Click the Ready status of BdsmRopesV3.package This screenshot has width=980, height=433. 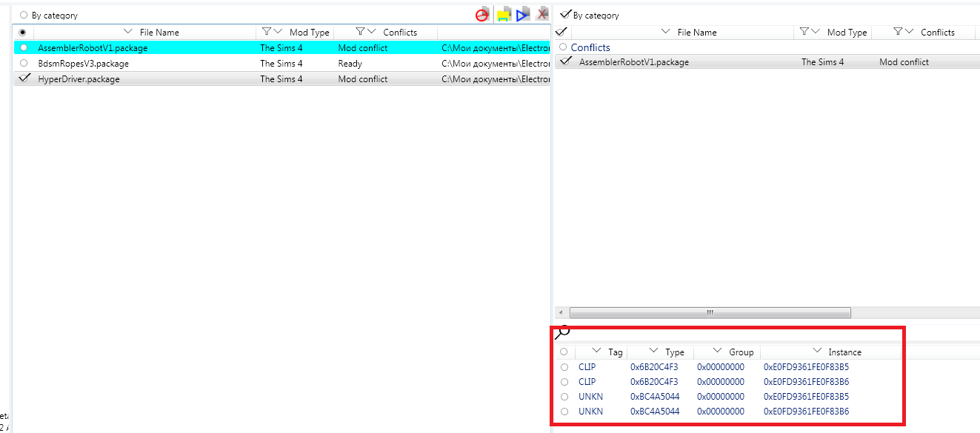(350, 64)
